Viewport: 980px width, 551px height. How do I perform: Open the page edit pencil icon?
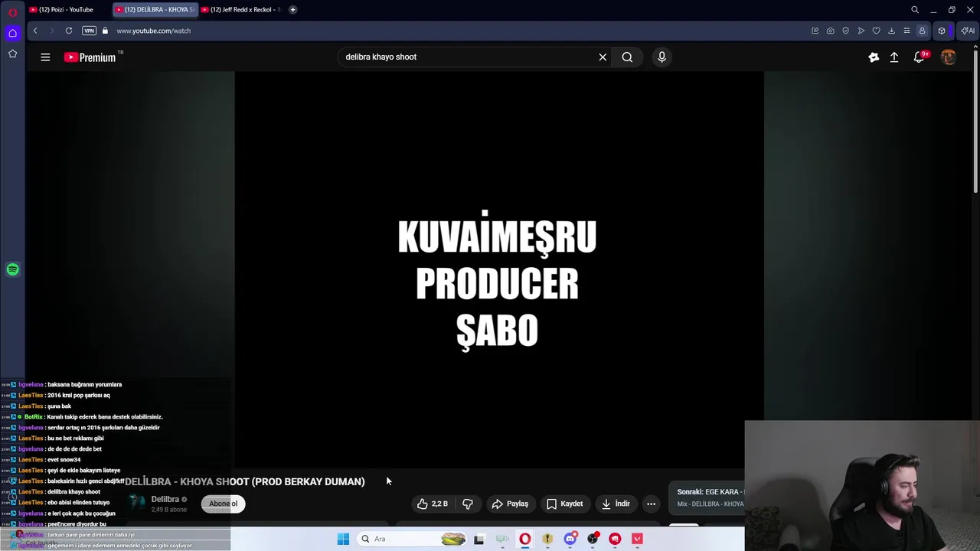click(x=815, y=31)
